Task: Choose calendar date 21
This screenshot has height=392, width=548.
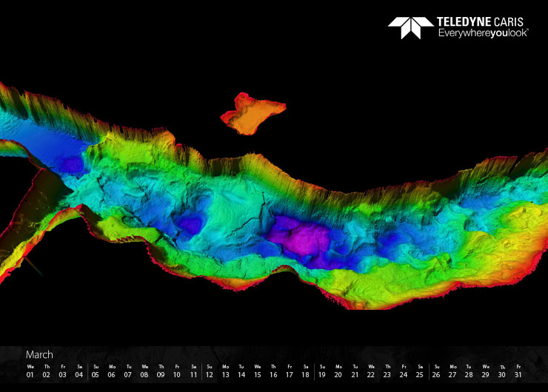Action: pos(355,374)
